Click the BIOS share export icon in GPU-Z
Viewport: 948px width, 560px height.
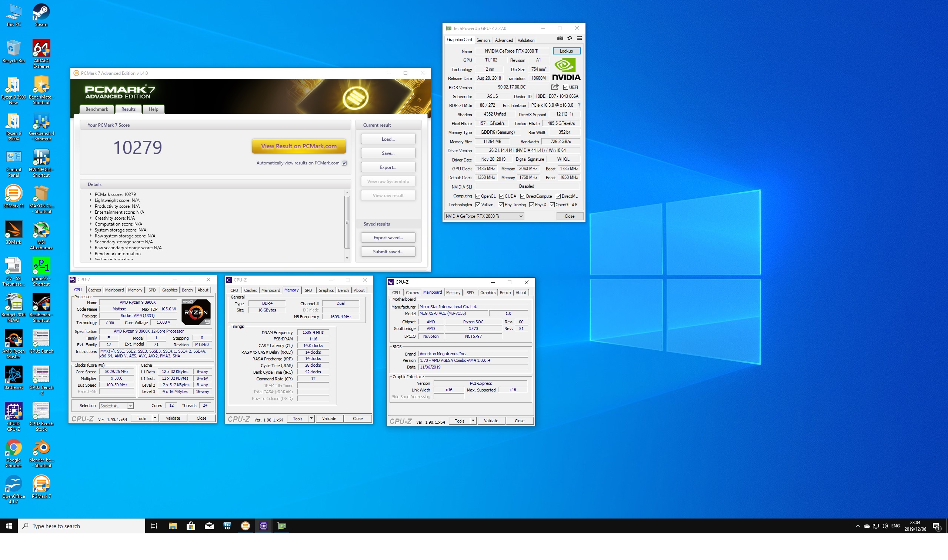pos(554,87)
